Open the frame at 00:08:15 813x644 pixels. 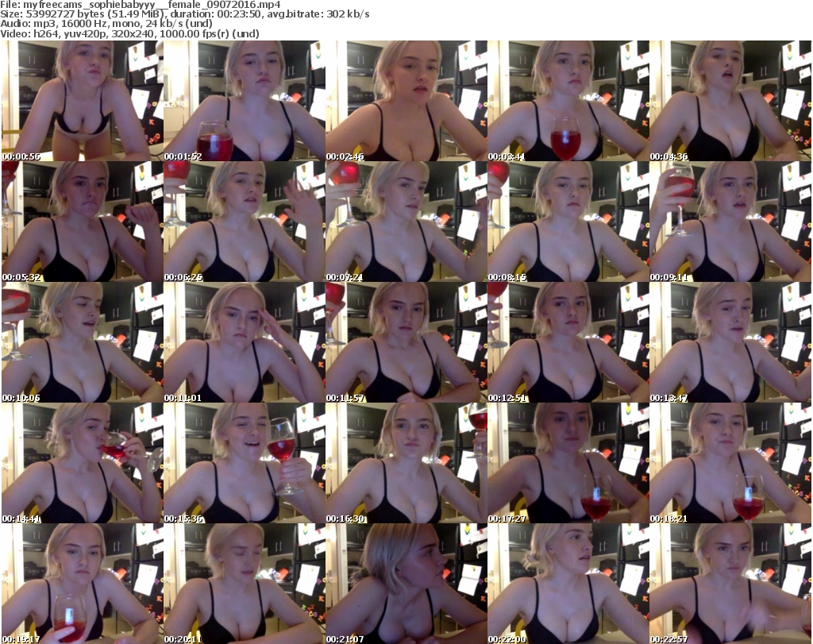pos(568,222)
